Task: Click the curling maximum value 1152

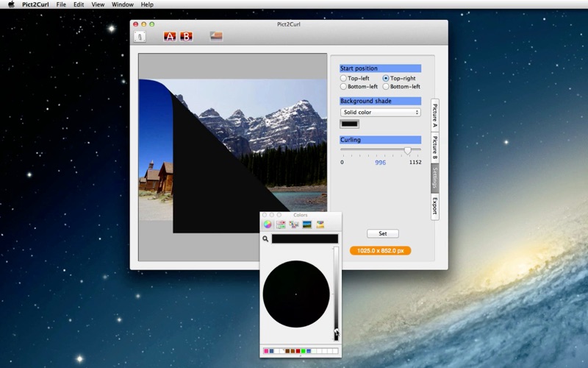Action: pyautogui.click(x=415, y=162)
